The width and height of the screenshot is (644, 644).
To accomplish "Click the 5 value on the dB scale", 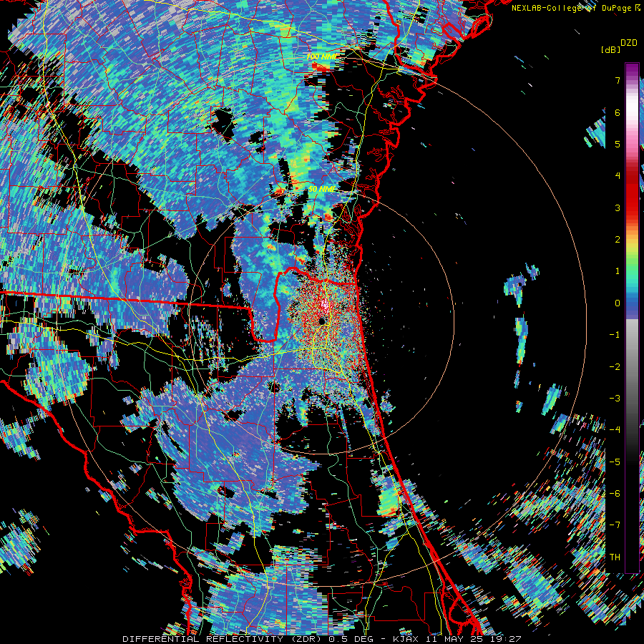I will (x=618, y=144).
